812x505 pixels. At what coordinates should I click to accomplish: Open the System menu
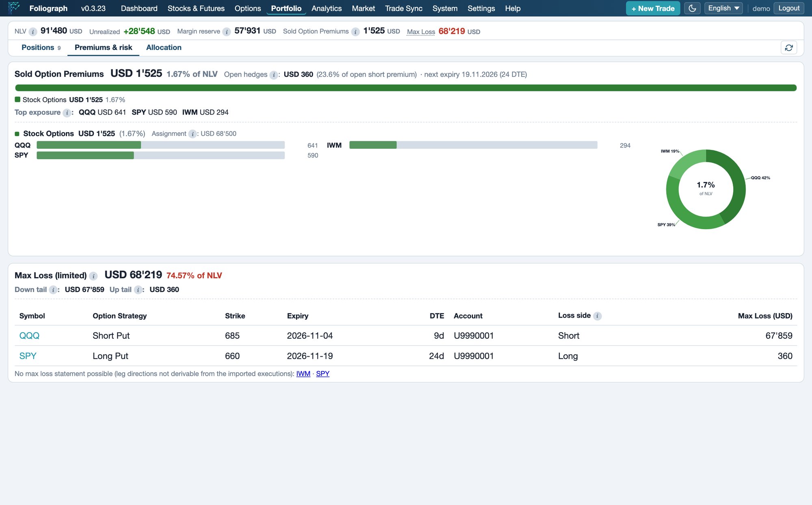[x=445, y=8]
